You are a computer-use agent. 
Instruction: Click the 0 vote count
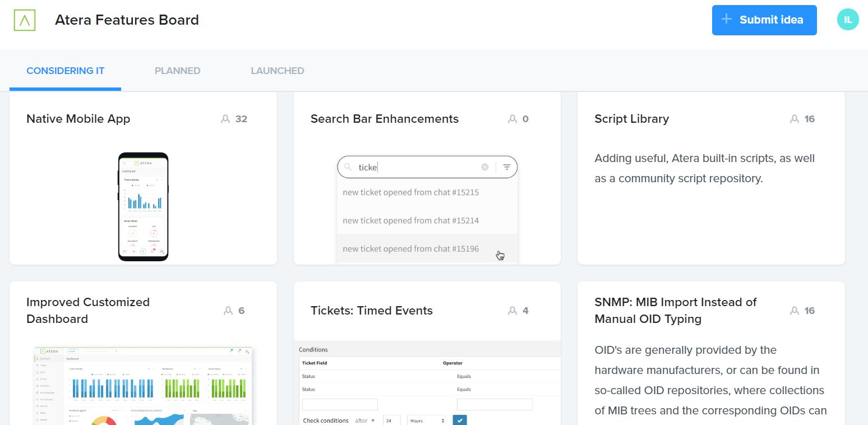[525, 119]
